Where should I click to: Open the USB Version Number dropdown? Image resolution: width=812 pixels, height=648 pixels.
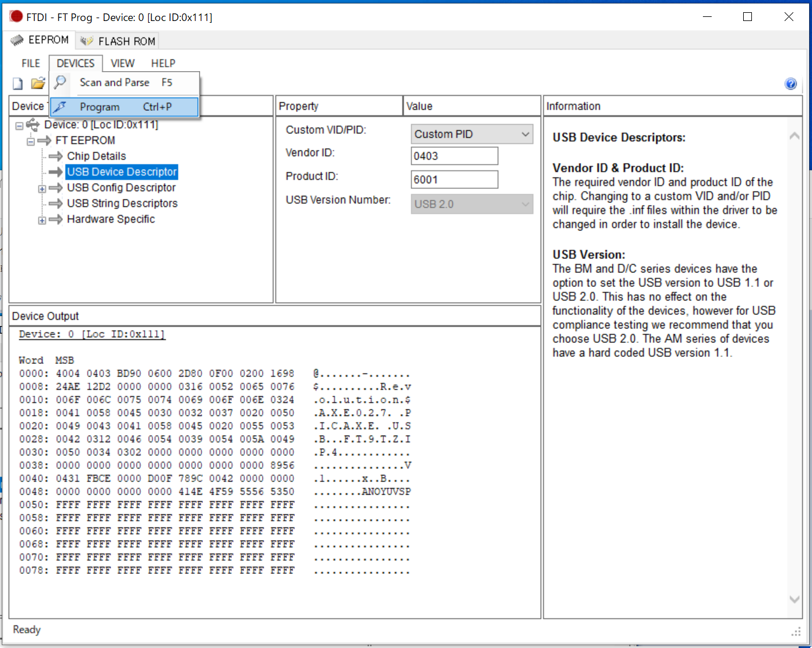click(x=472, y=204)
